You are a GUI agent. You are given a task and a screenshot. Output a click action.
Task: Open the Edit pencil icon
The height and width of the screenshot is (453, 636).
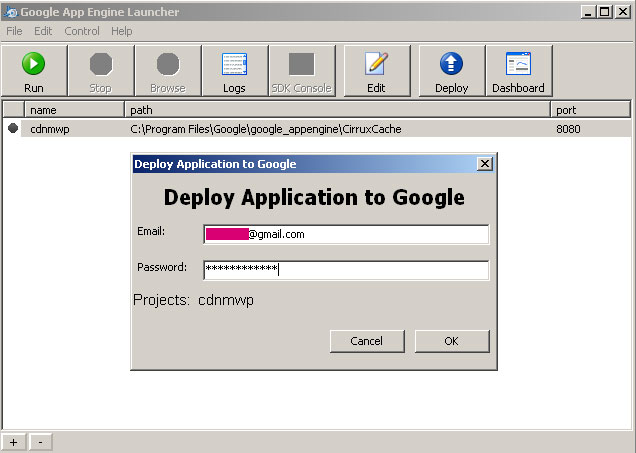tap(376, 63)
